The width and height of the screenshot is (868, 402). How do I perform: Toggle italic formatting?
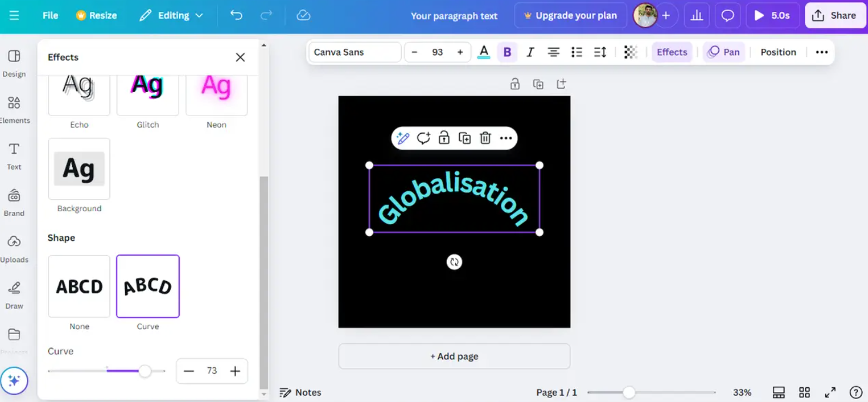530,52
